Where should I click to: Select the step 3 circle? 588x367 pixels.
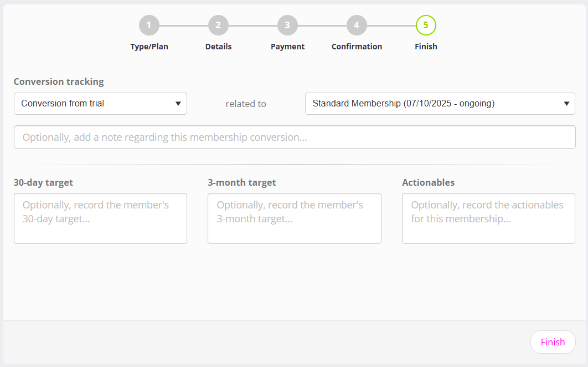click(x=287, y=25)
